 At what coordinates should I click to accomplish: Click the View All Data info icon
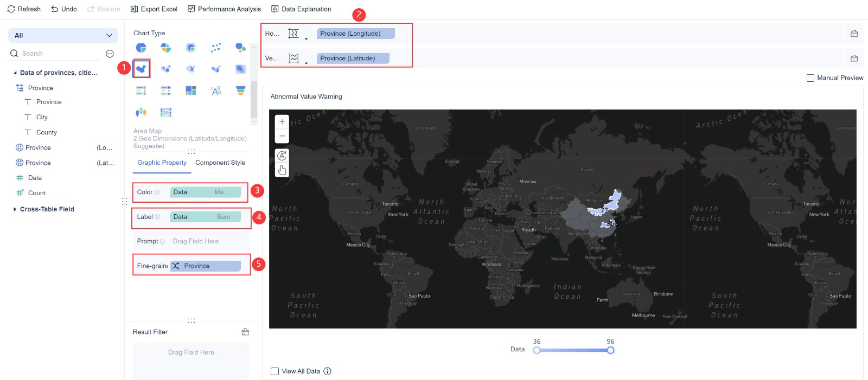[x=327, y=371]
